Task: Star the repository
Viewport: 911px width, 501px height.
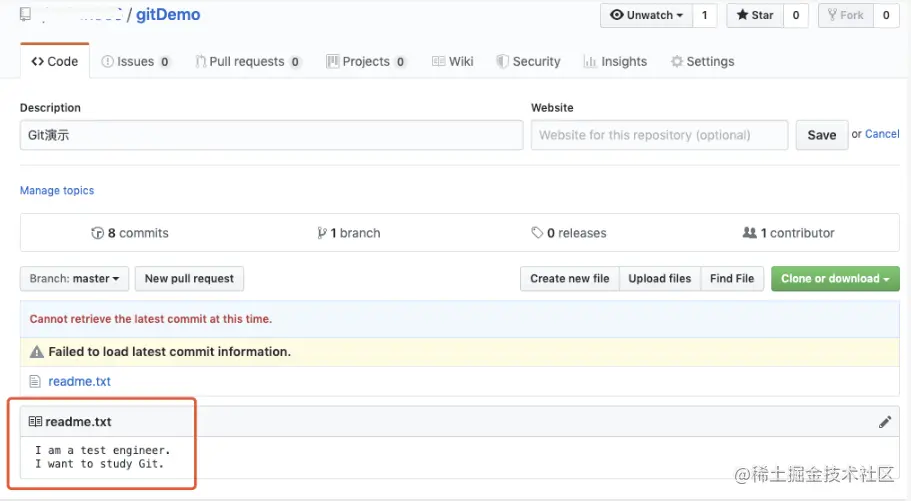Action: coord(755,15)
